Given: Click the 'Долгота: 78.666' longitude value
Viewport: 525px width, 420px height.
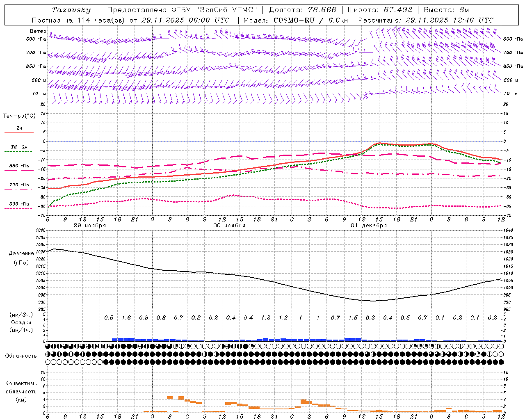Looking at the screenshot, I should point(302,10).
